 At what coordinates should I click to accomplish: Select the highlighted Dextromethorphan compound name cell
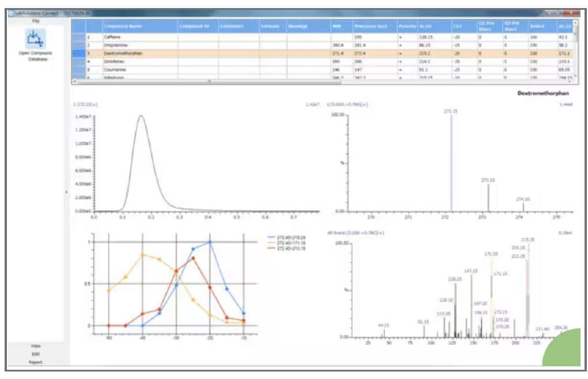[140, 54]
